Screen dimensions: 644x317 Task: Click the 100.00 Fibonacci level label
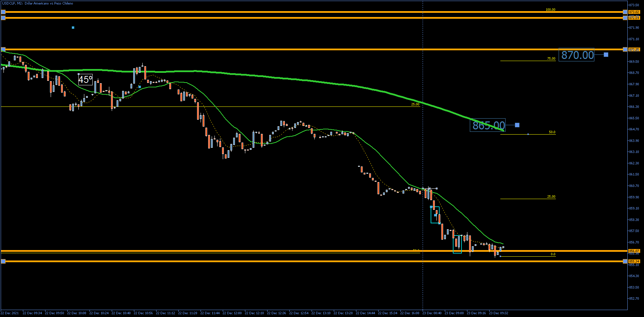pos(550,10)
